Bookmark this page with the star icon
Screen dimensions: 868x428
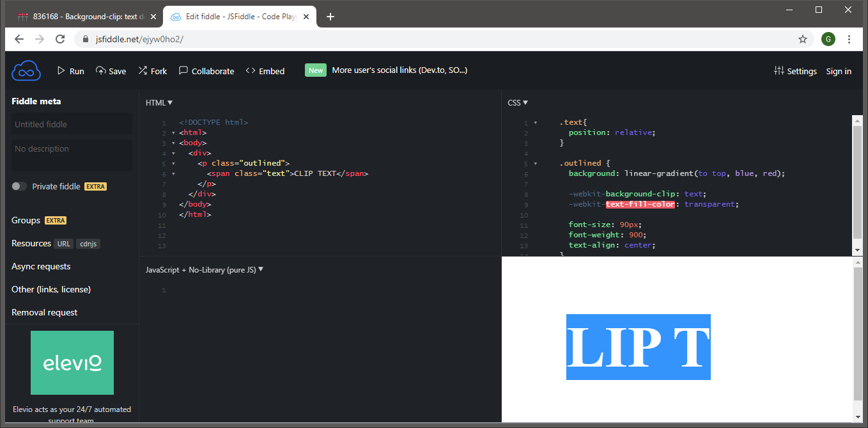(x=803, y=39)
